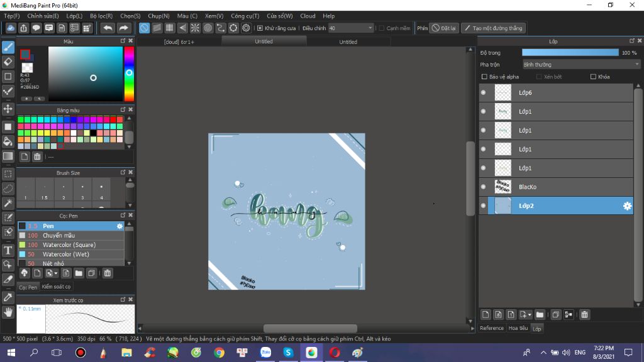Click canvas horizontal scrollbar
Image resolution: width=644 pixels, height=362 pixels.
click(x=309, y=328)
